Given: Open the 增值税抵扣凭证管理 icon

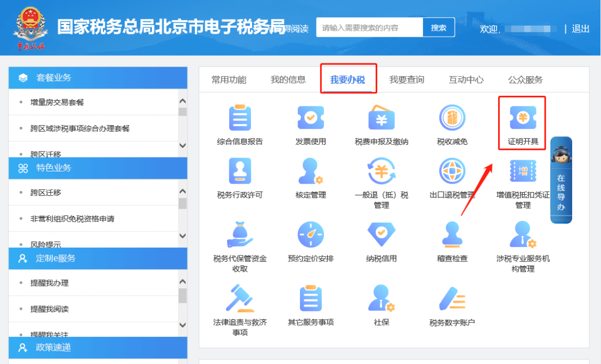Looking at the screenshot, I should (x=523, y=171).
